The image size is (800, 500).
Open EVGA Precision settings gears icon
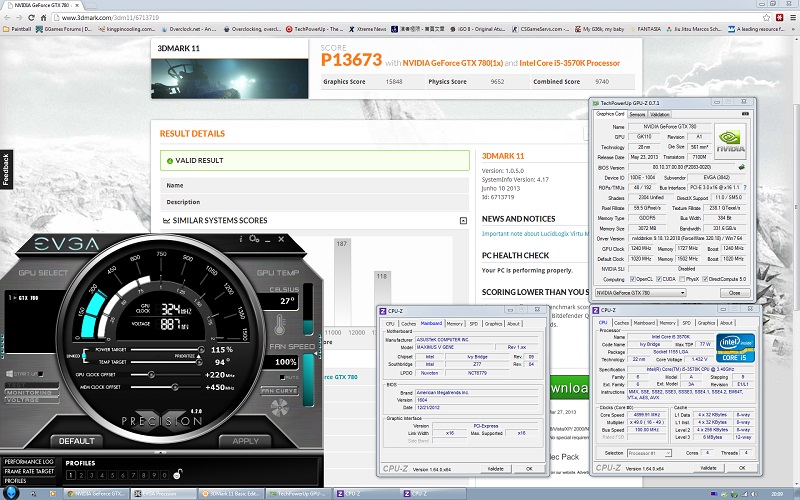click(254, 239)
